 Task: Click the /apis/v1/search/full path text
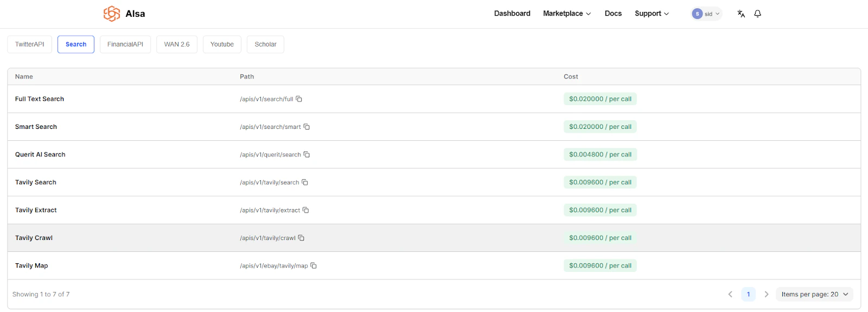coord(266,99)
